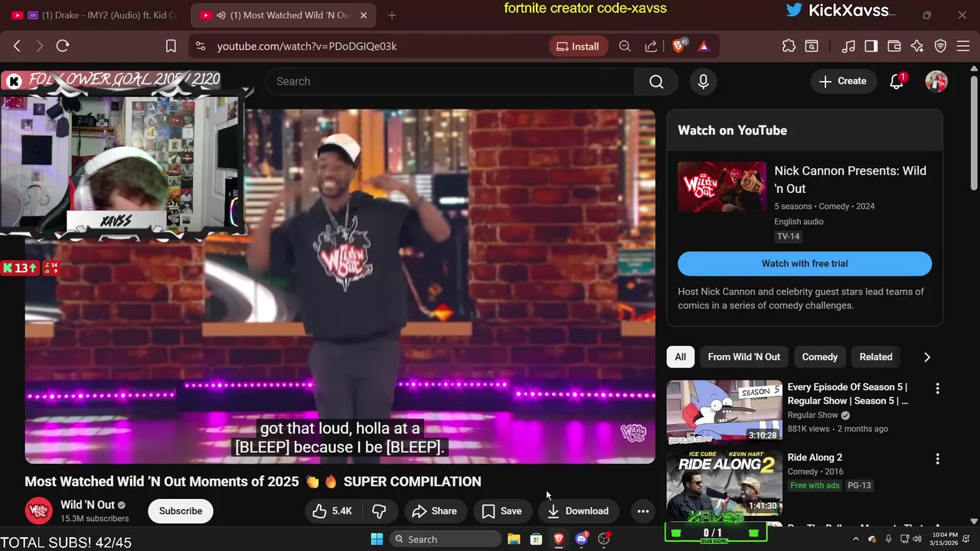Open File Explorer from the taskbar
980x551 pixels.
(x=514, y=540)
